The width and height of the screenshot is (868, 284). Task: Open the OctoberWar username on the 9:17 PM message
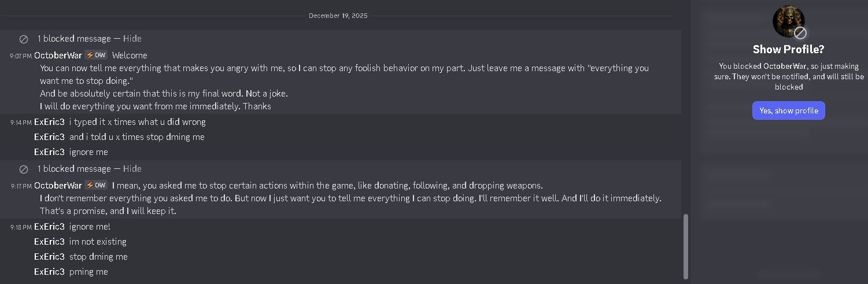tap(58, 186)
